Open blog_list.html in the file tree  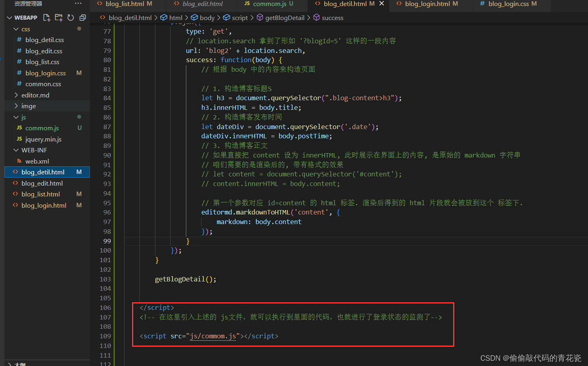pyautogui.click(x=41, y=194)
